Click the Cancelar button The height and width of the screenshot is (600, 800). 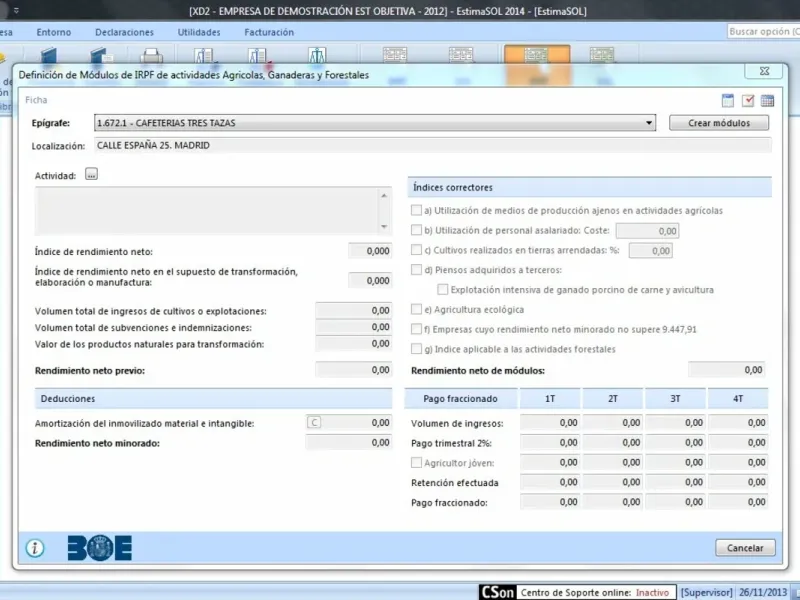point(745,548)
